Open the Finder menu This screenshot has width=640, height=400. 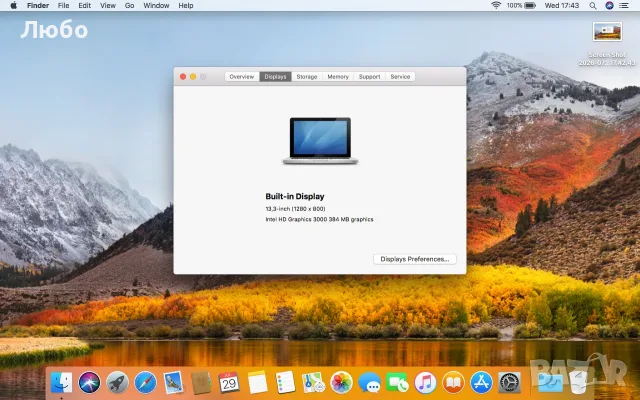coord(38,5)
